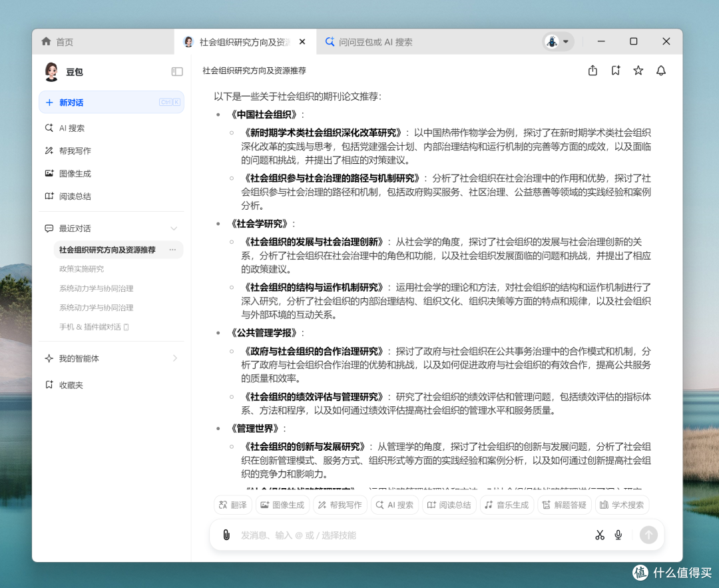Click the scissors screenshot icon
The height and width of the screenshot is (588, 719).
point(600,535)
